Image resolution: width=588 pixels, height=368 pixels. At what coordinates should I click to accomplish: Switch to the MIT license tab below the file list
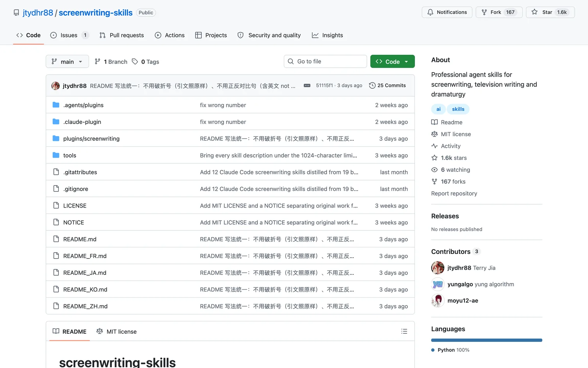(x=116, y=332)
